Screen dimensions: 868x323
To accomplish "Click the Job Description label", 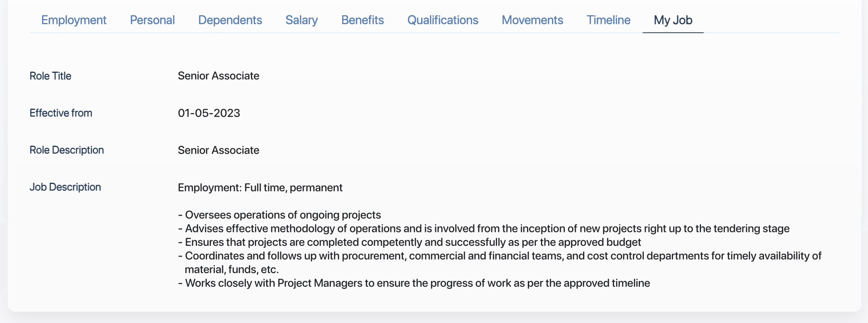I will point(65,187).
